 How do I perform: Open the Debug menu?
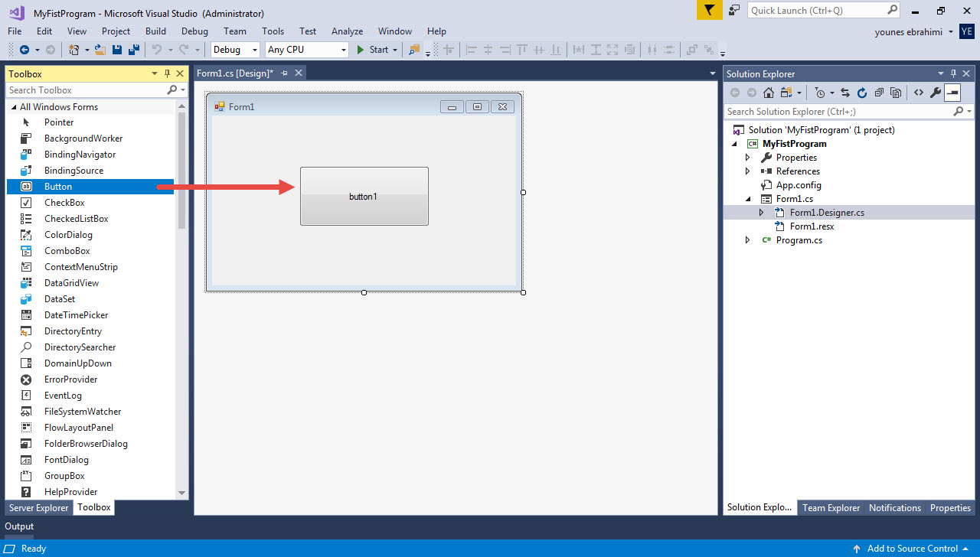[194, 31]
